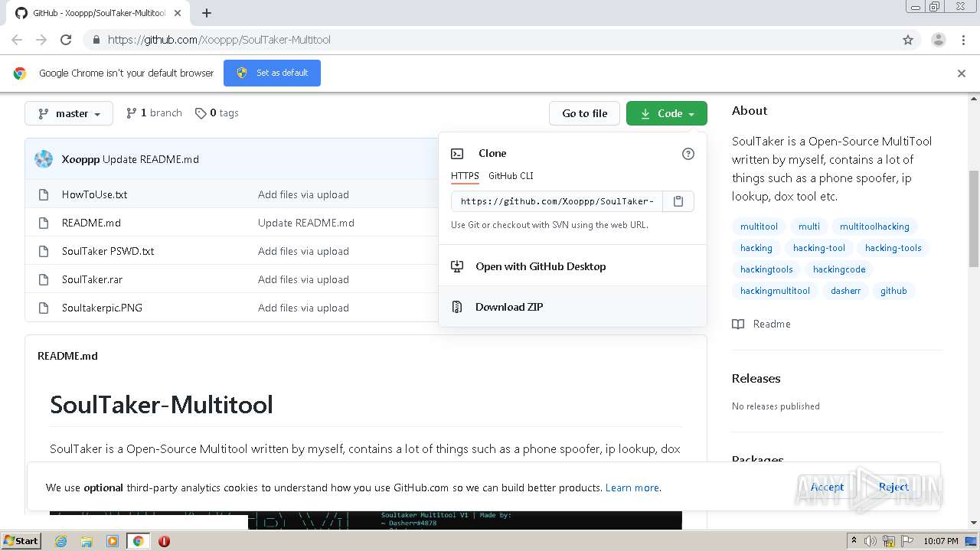This screenshot has height=551, width=980.
Task: Open the Chrome profile avatar
Action: 939,40
